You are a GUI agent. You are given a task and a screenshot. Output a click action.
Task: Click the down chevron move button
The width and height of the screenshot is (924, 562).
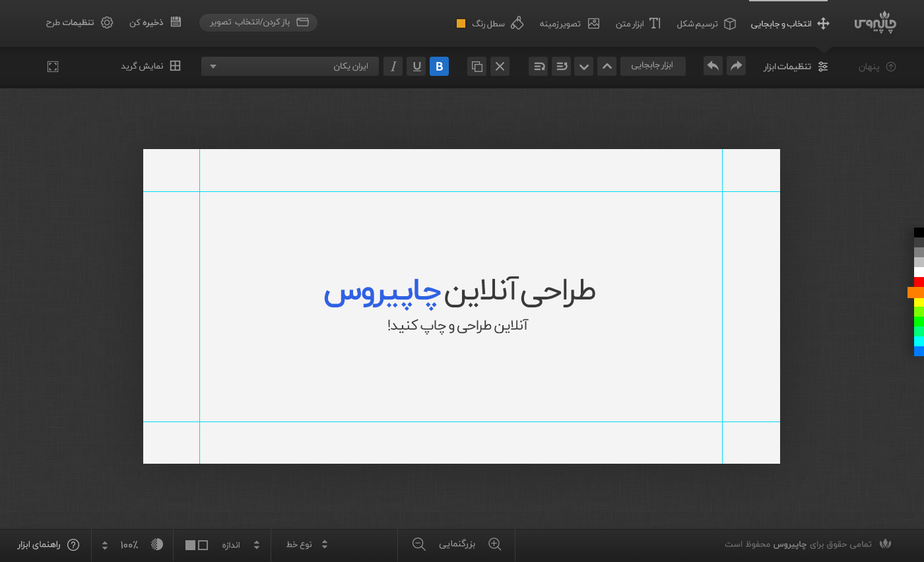[584, 66]
